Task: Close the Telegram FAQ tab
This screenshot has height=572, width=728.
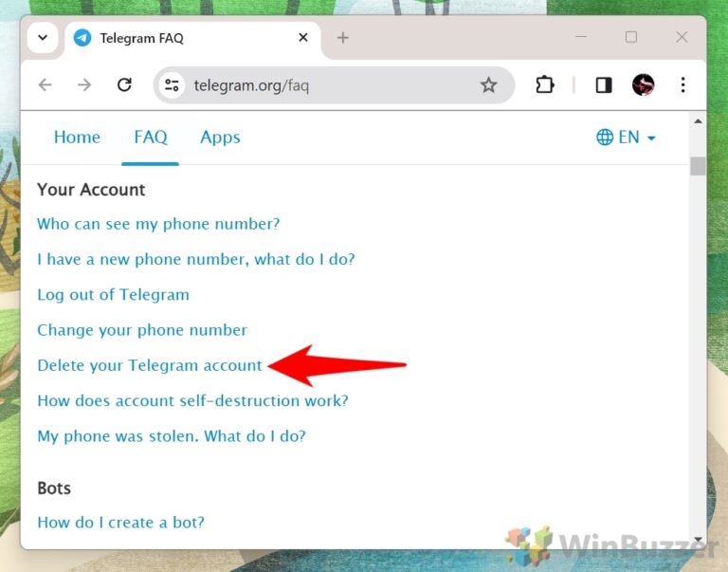Action: (303, 37)
